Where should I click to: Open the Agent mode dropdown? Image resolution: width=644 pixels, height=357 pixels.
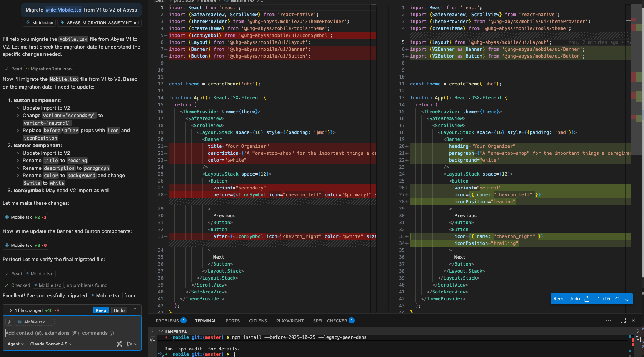(x=16, y=344)
